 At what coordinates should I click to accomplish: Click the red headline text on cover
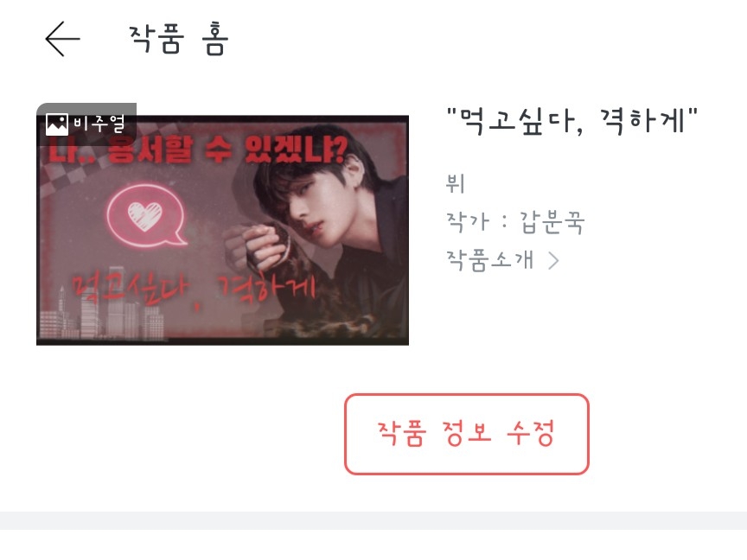point(198,150)
